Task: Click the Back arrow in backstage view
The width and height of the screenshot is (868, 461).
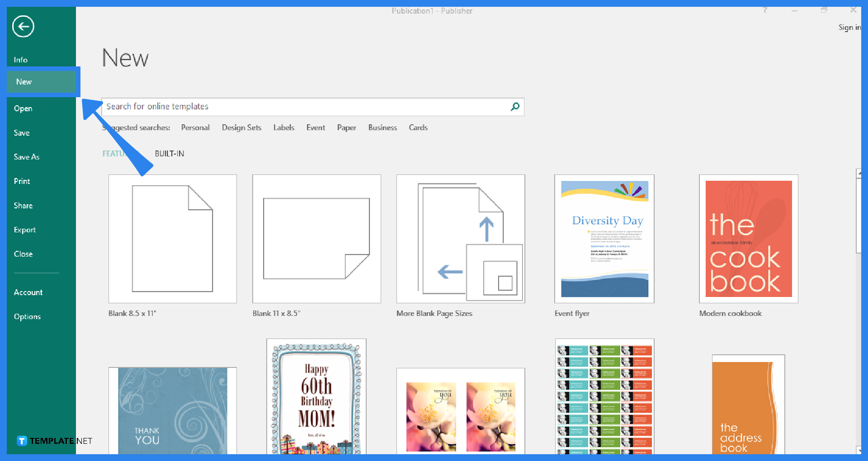Action: pos(23,27)
